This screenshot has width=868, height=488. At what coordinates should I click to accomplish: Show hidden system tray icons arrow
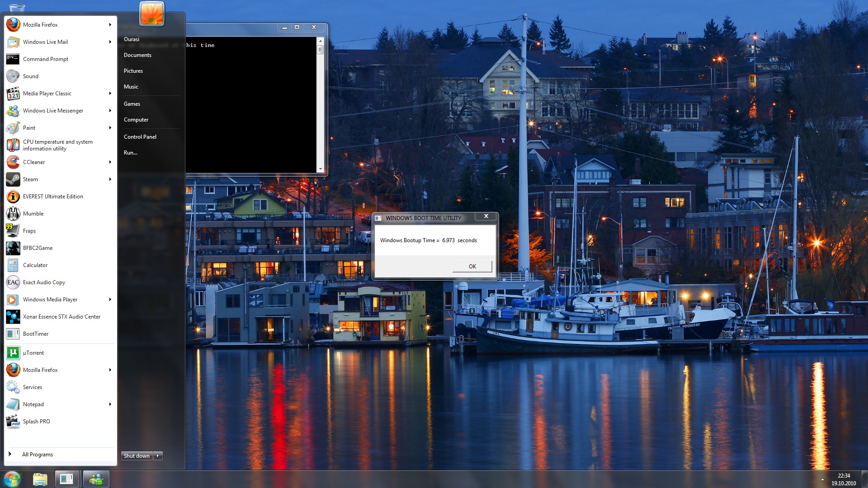822,479
